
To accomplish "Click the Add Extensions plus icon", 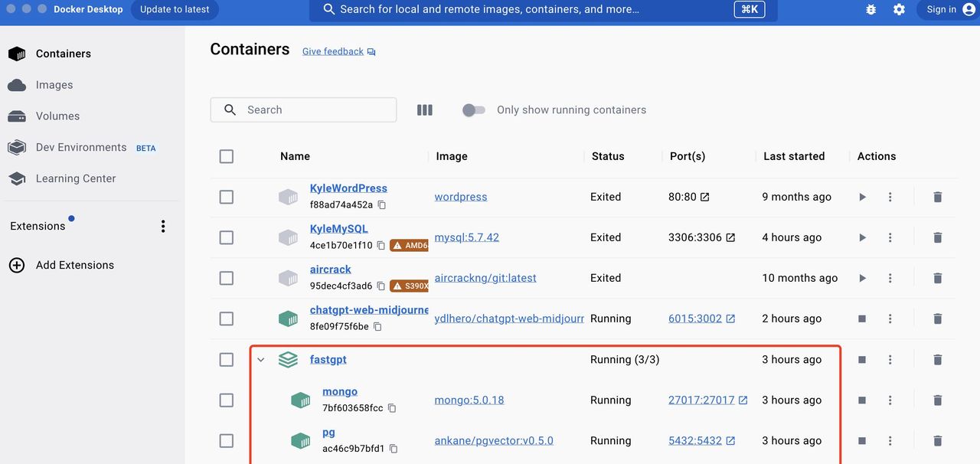I will point(17,265).
